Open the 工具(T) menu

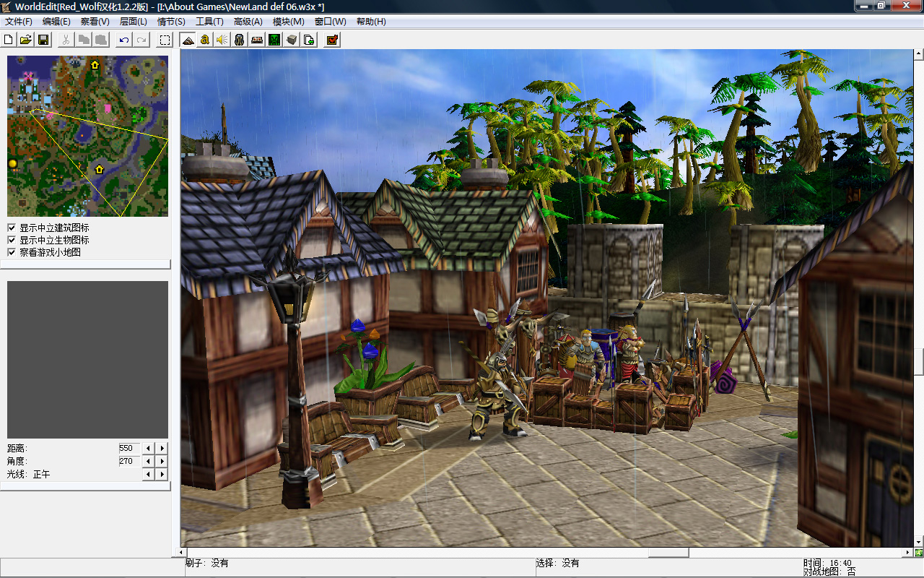(209, 22)
